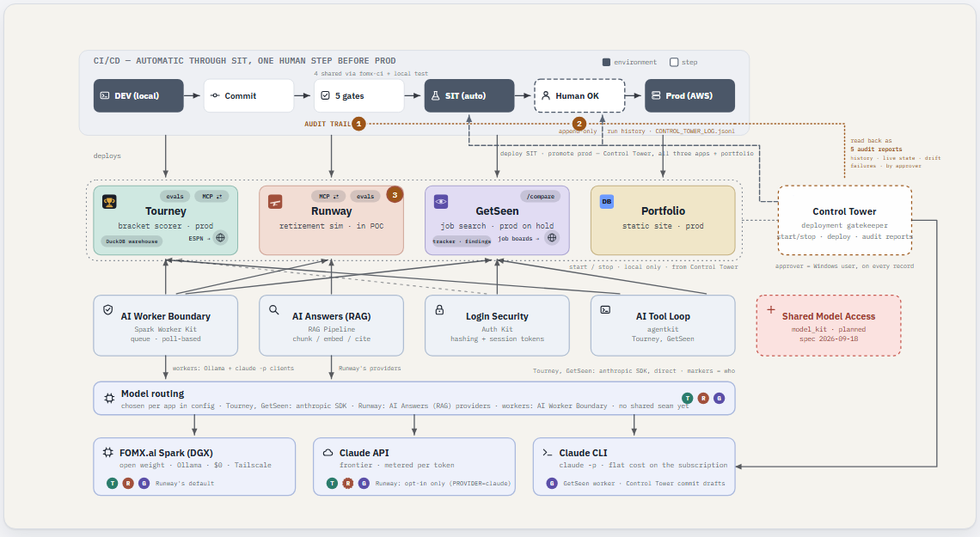
Task: Click audit trail marker number 1
Action: click(x=358, y=125)
